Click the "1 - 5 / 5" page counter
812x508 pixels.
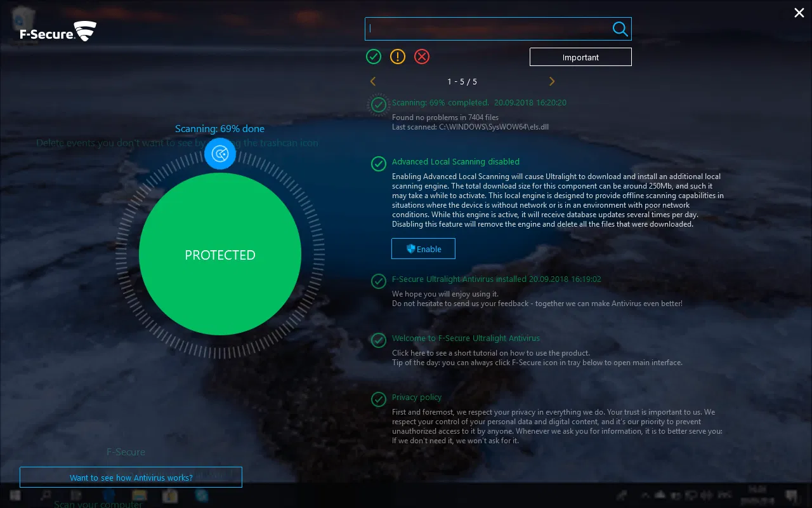point(462,82)
